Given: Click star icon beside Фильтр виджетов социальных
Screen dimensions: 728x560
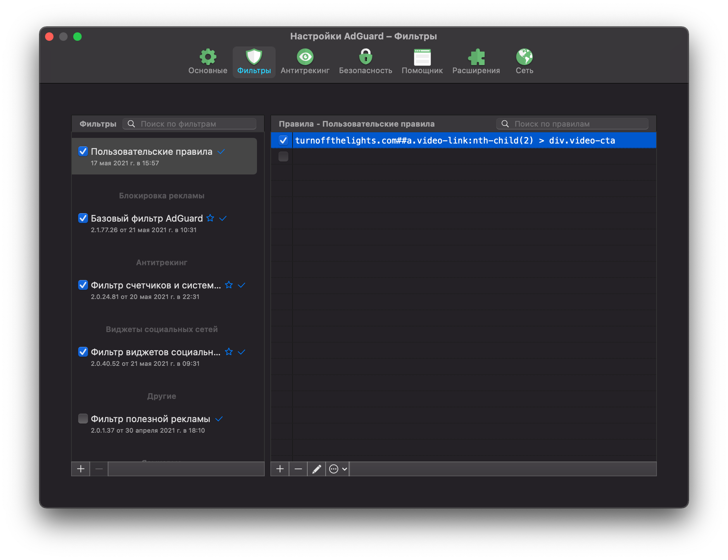Looking at the screenshot, I should click(x=229, y=352).
